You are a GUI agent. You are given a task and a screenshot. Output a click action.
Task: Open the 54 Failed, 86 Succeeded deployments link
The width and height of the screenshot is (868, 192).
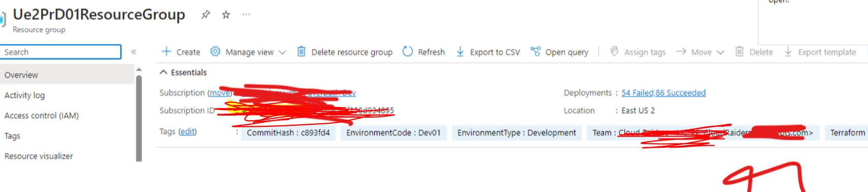pyautogui.click(x=663, y=93)
